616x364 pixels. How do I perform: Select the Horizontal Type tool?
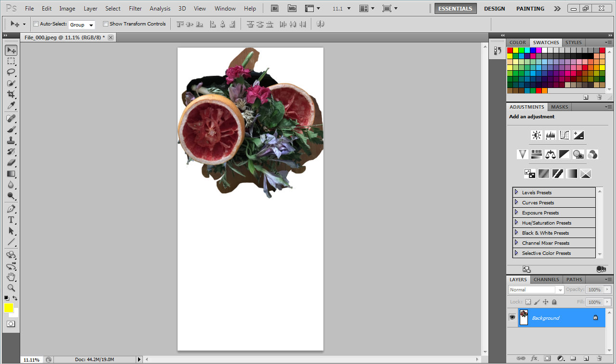(11, 220)
